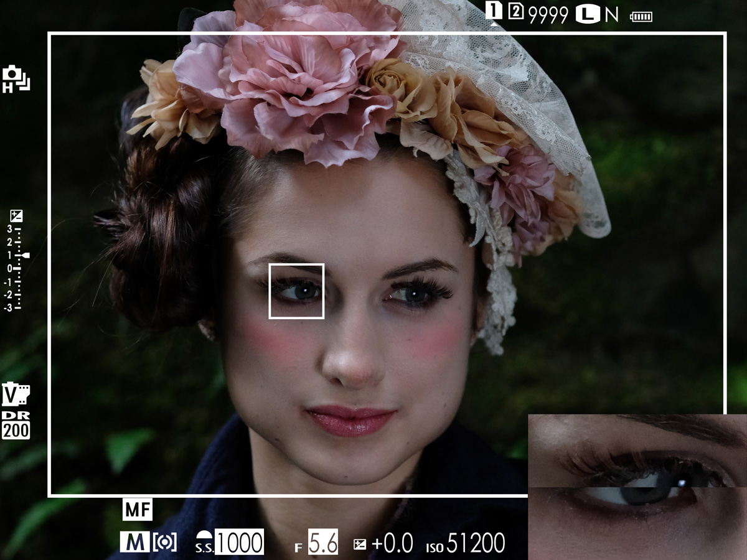This screenshot has width=747, height=560.
Task: Open the DR 200 dynamic range setting
Action: (x=16, y=425)
